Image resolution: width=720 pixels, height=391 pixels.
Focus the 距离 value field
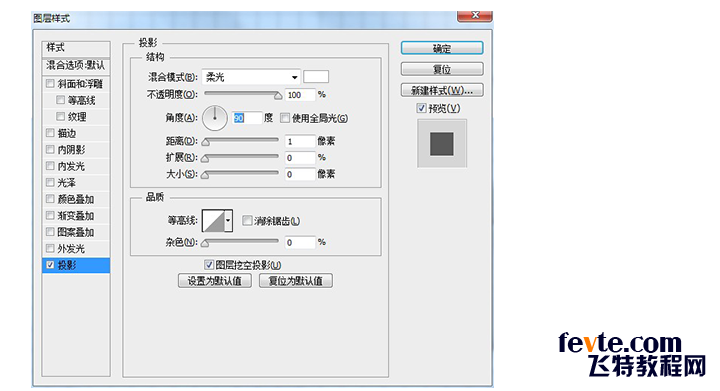[300, 141]
